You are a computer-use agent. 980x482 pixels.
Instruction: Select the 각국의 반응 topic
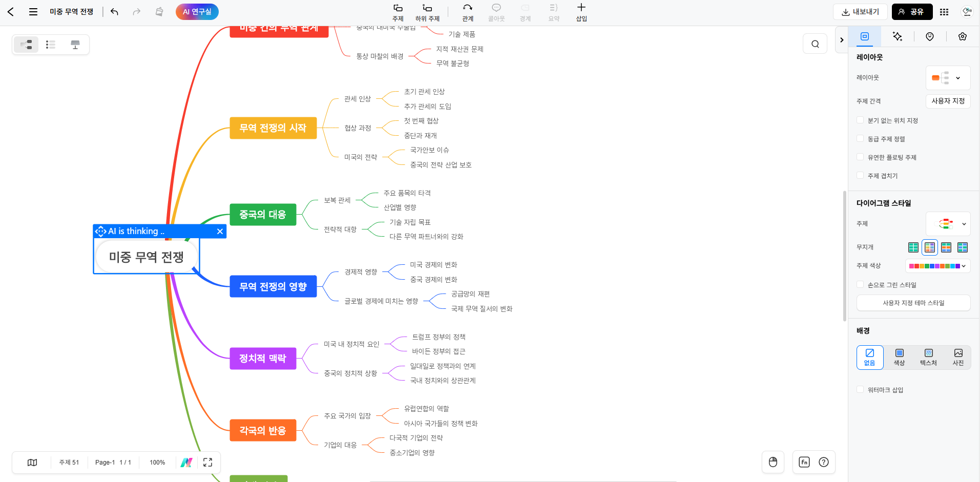tap(263, 431)
